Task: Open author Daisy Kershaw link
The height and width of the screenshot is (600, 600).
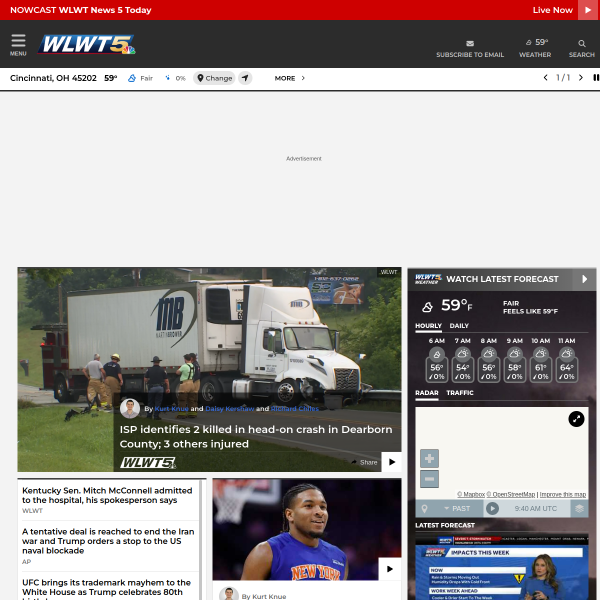Action: click(x=230, y=409)
